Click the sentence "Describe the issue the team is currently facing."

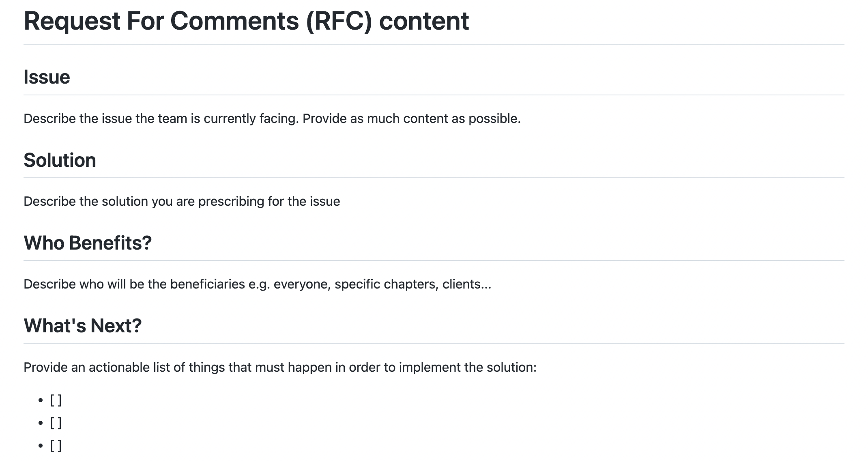[161, 119]
